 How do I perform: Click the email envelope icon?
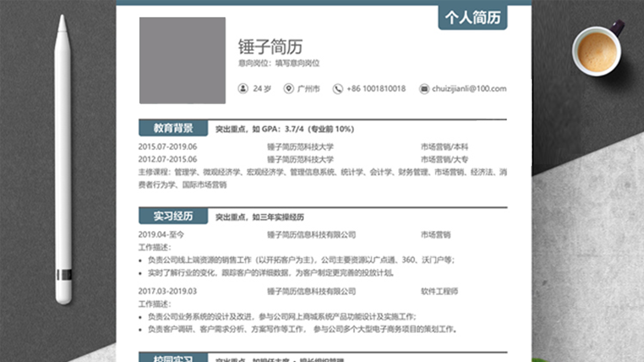tap(424, 89)
